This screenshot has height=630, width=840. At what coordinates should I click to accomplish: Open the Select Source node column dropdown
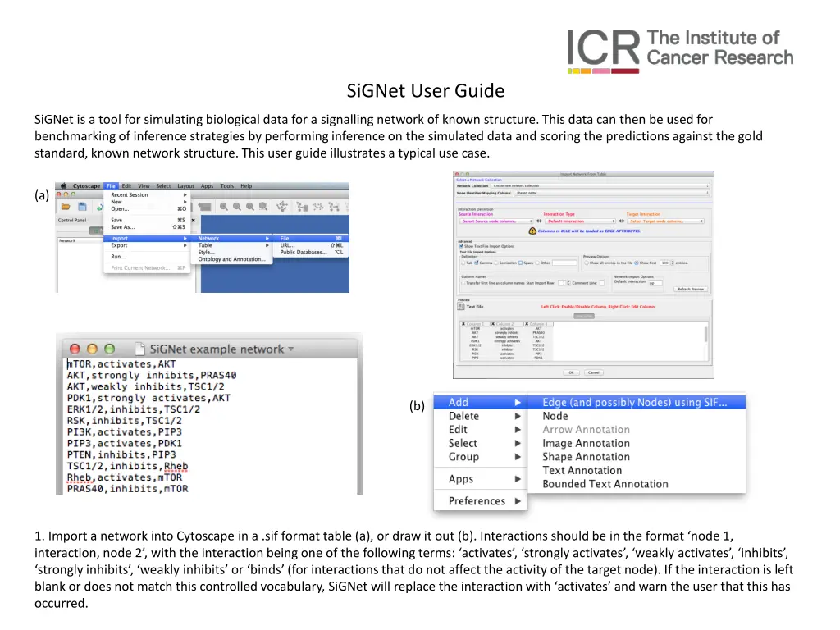495,221
